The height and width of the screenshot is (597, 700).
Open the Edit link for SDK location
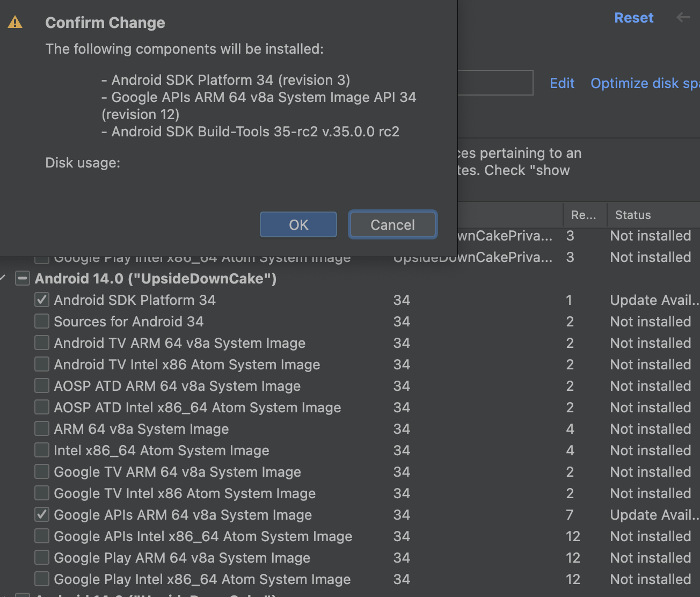[x=562, y=83]
